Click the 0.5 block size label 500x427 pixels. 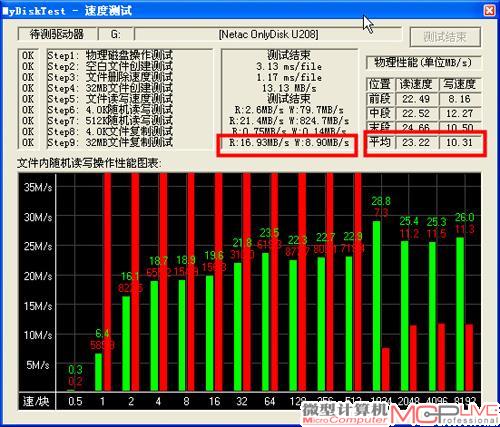point(75,401)
